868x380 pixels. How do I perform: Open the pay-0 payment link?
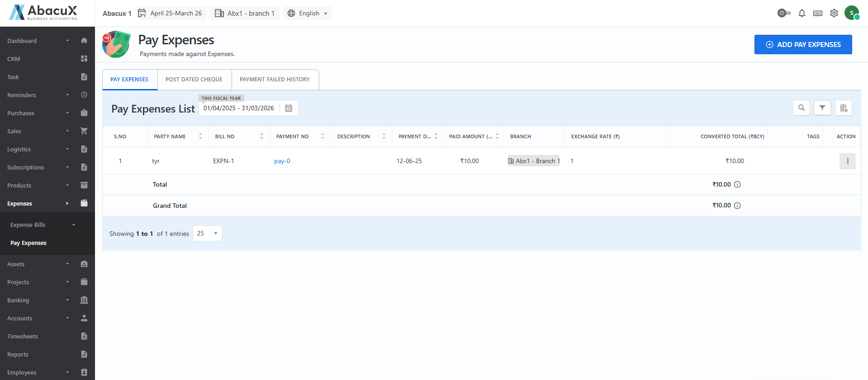click(282, 161)
